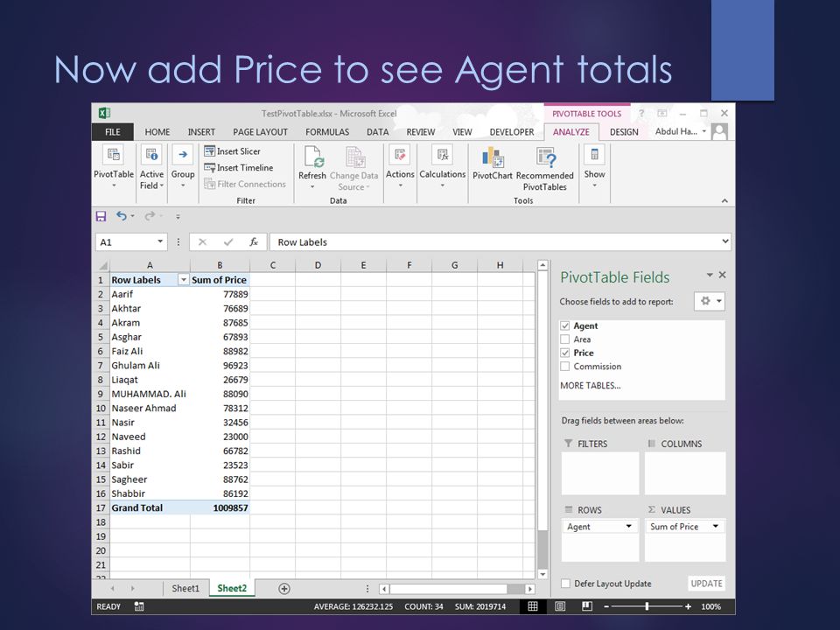Switch to the INSERT tab

[x=201, y=132]
